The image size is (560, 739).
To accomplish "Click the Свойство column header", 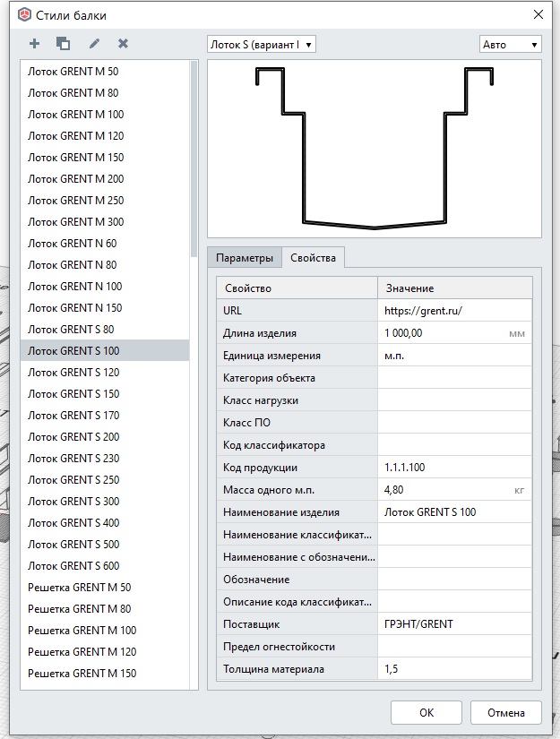I will [x=297, y=288].
